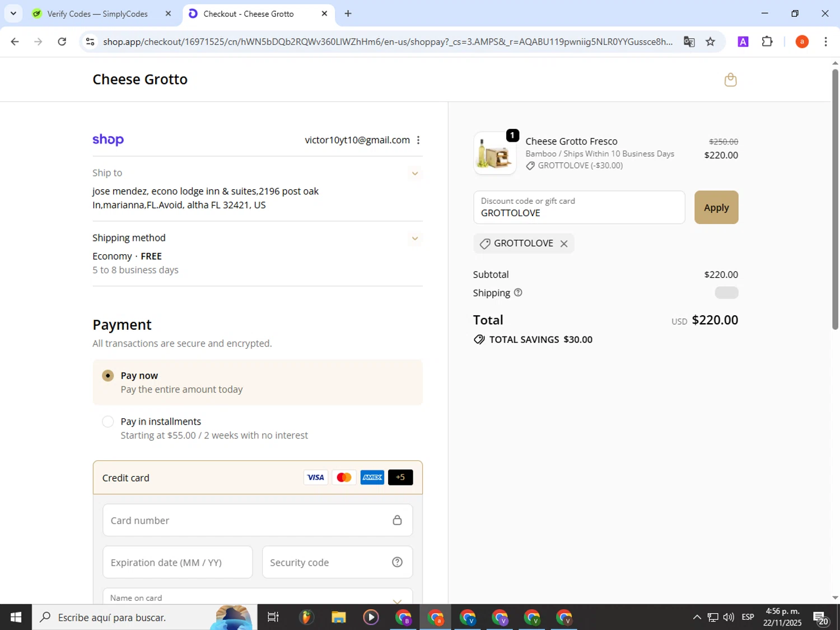Click the shipping info question mark icon
Viewport: 840px width, 630px height.
pyautogui.click(x=518, y=292)
